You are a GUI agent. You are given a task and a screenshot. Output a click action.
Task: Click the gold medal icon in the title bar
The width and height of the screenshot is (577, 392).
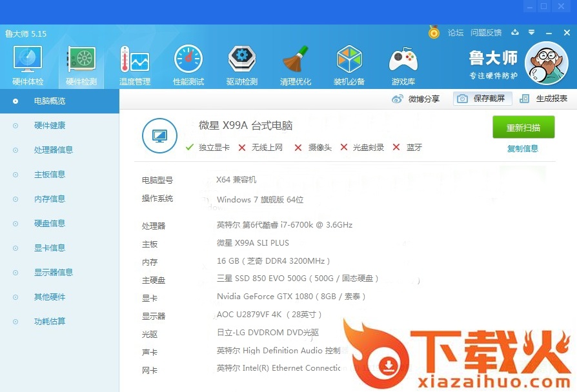434,32
